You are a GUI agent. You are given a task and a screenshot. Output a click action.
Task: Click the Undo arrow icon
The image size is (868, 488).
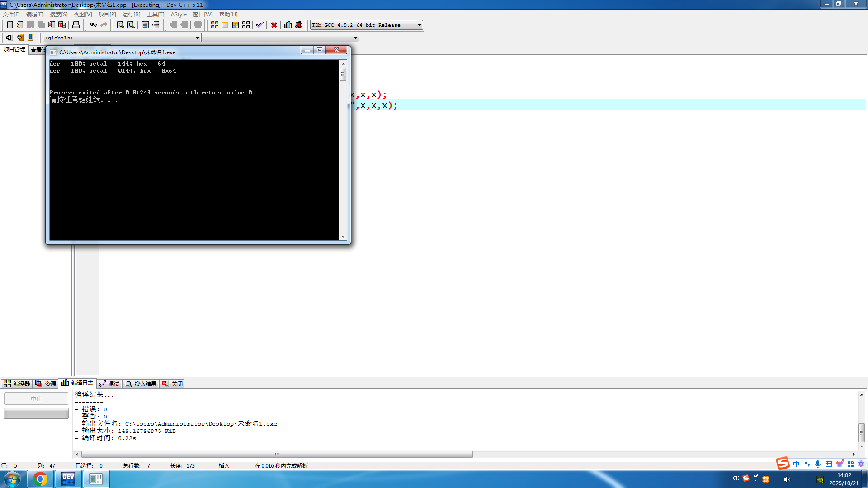point(93,25)
